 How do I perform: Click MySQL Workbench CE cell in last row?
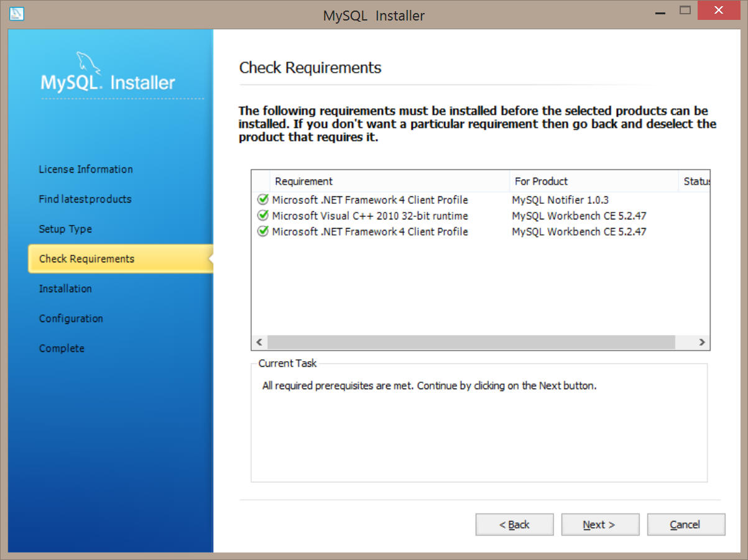[579, 231]
